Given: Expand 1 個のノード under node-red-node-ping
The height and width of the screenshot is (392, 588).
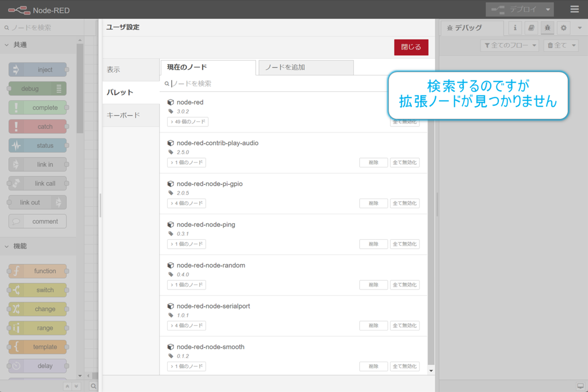Looking at the screenshot, I should 186,244.
